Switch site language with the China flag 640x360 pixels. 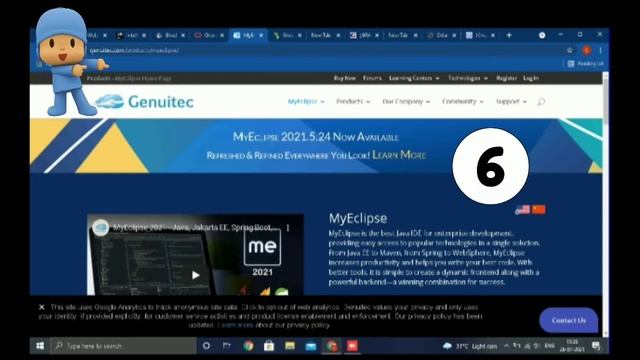[x=538, y=210]
